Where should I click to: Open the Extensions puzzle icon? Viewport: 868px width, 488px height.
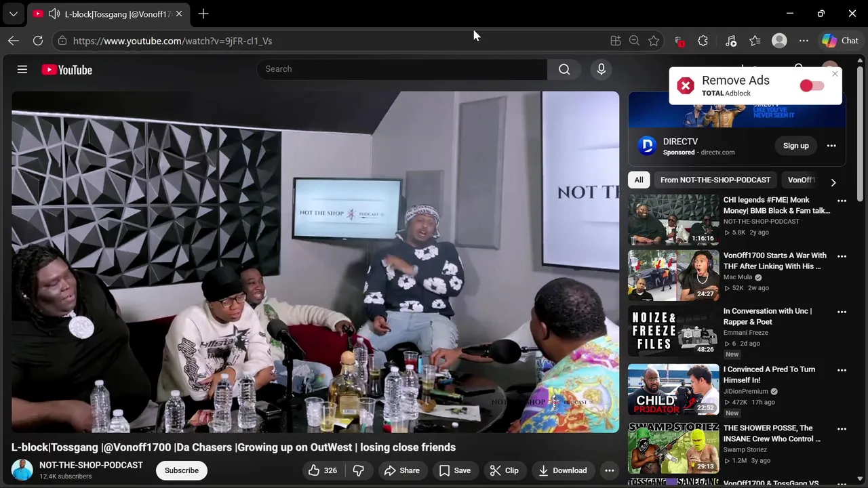tap(703, 41)
